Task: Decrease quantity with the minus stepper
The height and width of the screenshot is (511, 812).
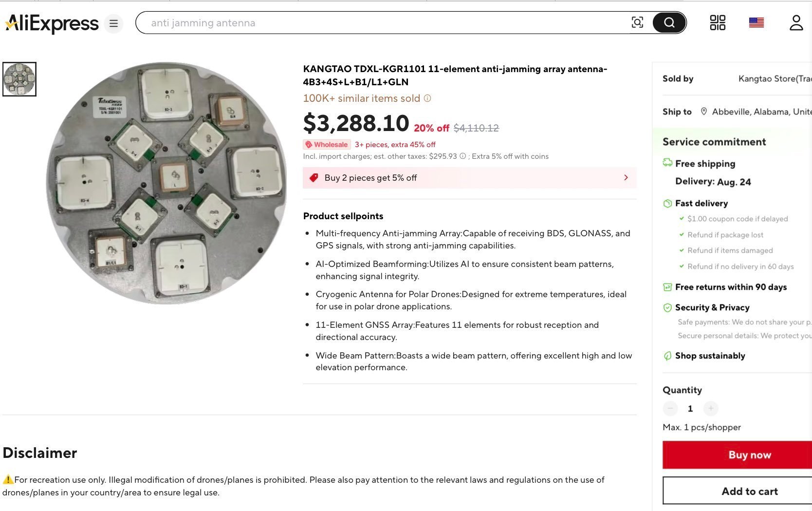Action: point(670,408)
